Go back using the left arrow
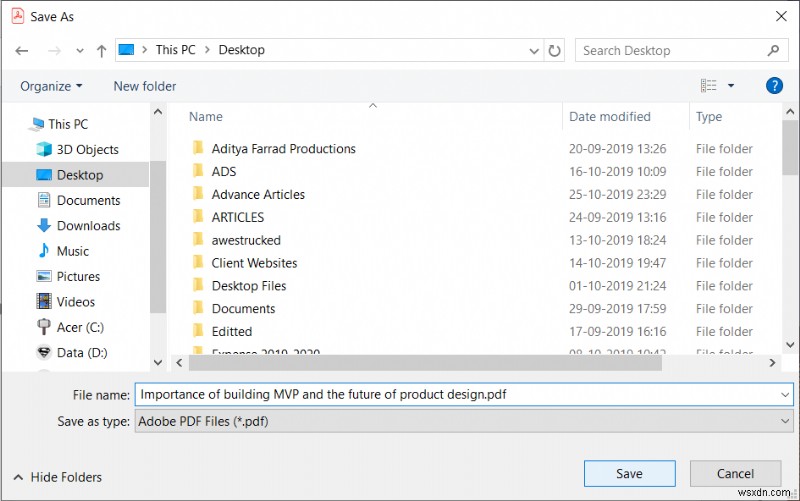 [x=22, y=51]
